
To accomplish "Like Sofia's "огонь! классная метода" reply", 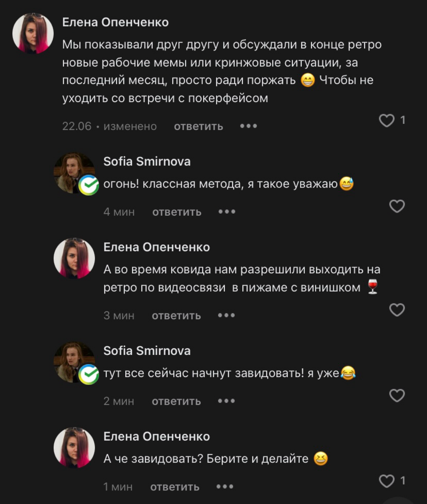I will pyautogui.click(x=397, y=206).
